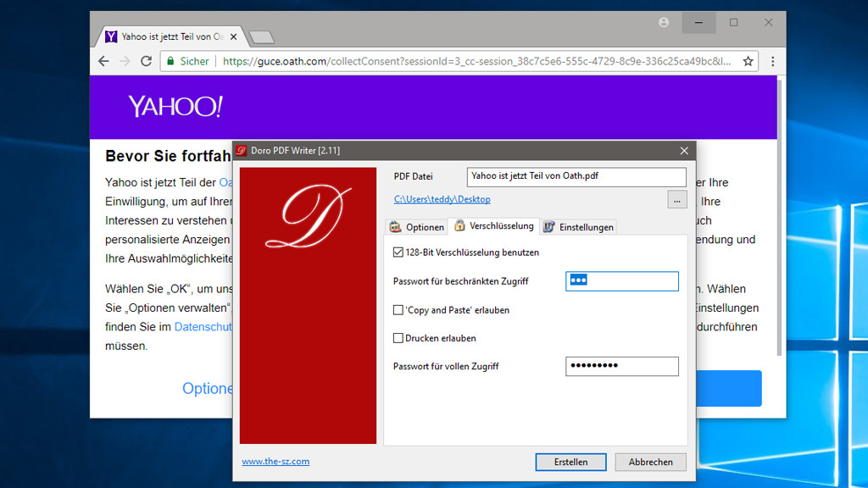Close the Yahoo browser tab

click(x=233, y=36)
